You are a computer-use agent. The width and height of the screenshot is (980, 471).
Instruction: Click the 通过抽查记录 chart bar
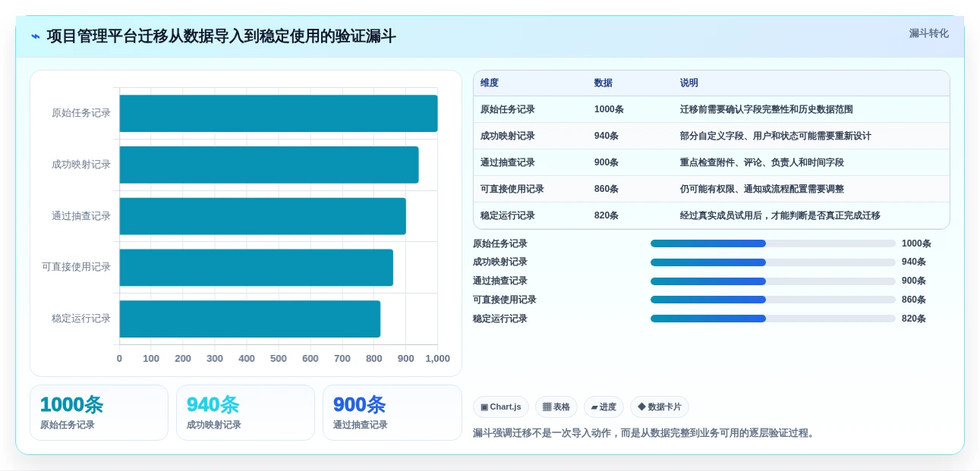click(263, 216)
